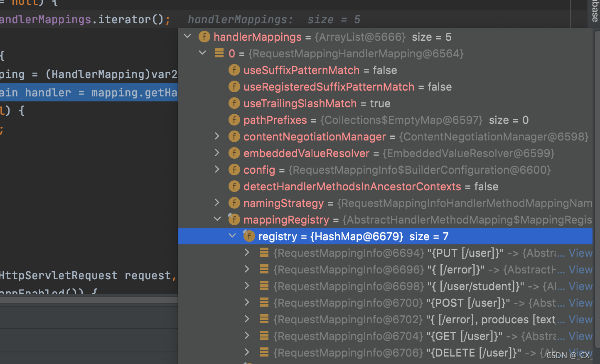Expand the [/user/student] mapping entry
The width and height of the screenshot is (600, 364).
(x=247, y=286)
